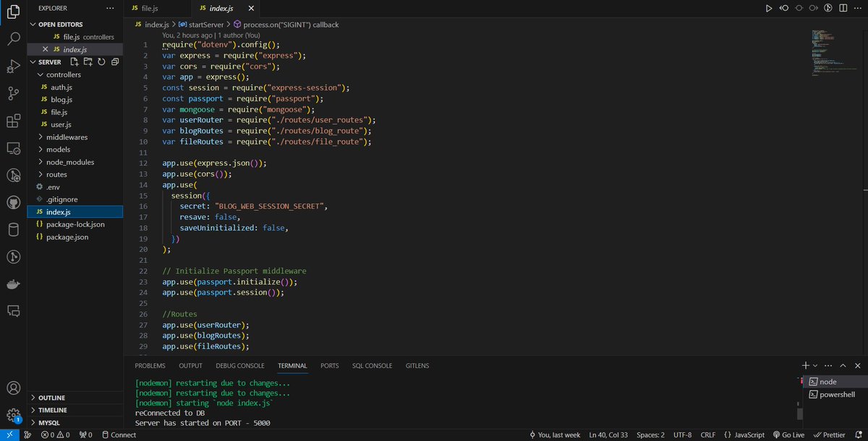
Task: Click Ln 40, Col 33 in status bar
Action: click(x=608, y=434)
